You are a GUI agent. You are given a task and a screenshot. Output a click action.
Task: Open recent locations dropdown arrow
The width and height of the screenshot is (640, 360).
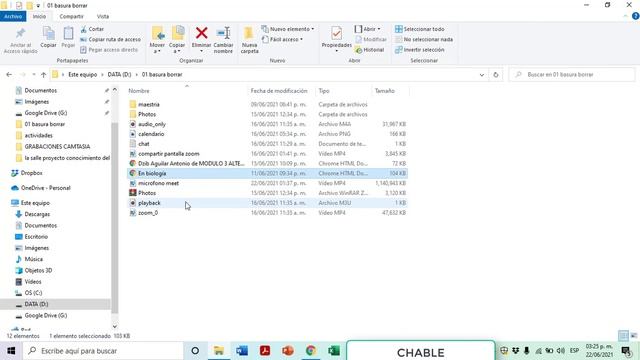34,75
